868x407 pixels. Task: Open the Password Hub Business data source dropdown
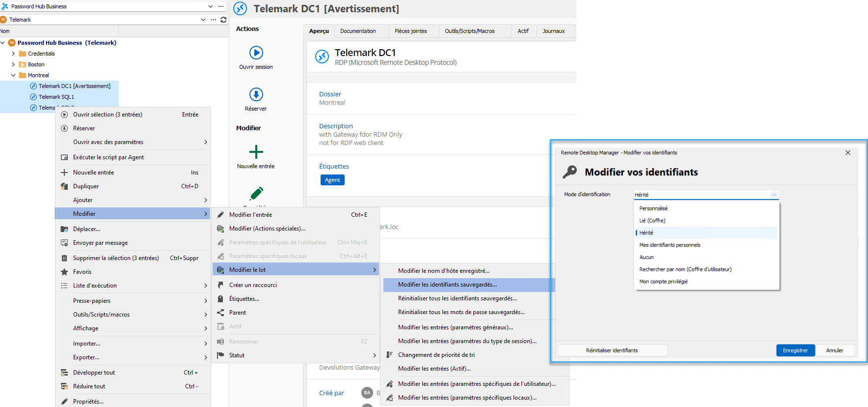click(211, 6)
